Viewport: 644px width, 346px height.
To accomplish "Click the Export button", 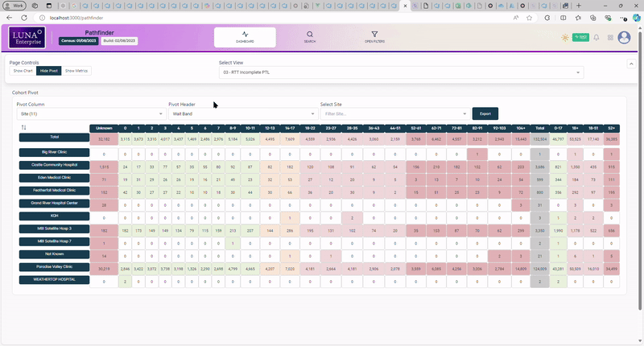I will click(485, 114).
